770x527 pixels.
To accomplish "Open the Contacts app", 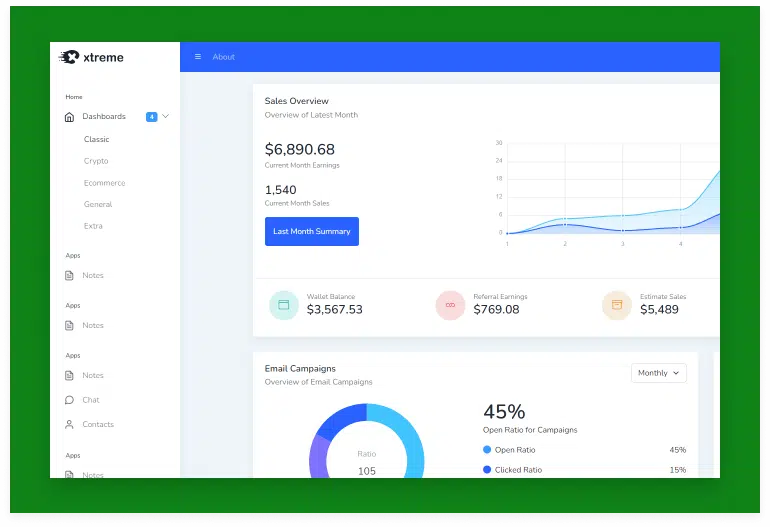I will (x=98, y=424).
